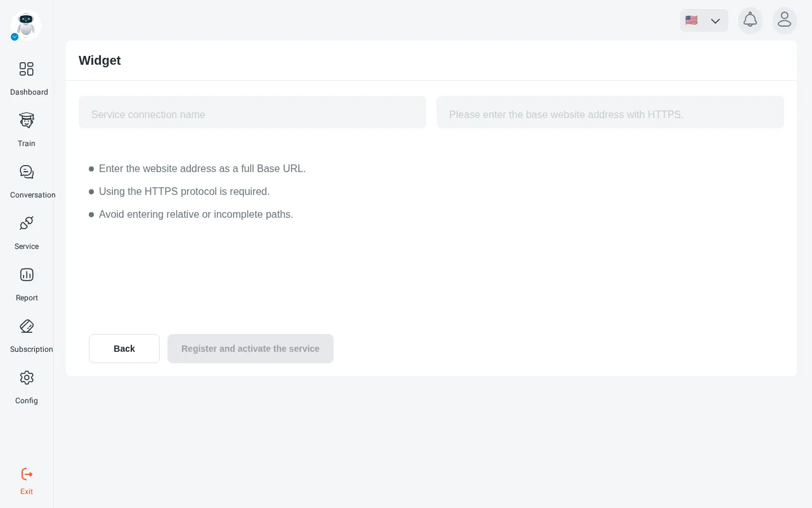The height and width of the screenshot is (508, 812).
Task: Expand the language flag dropdown
Action: click(x=704, y=20)
